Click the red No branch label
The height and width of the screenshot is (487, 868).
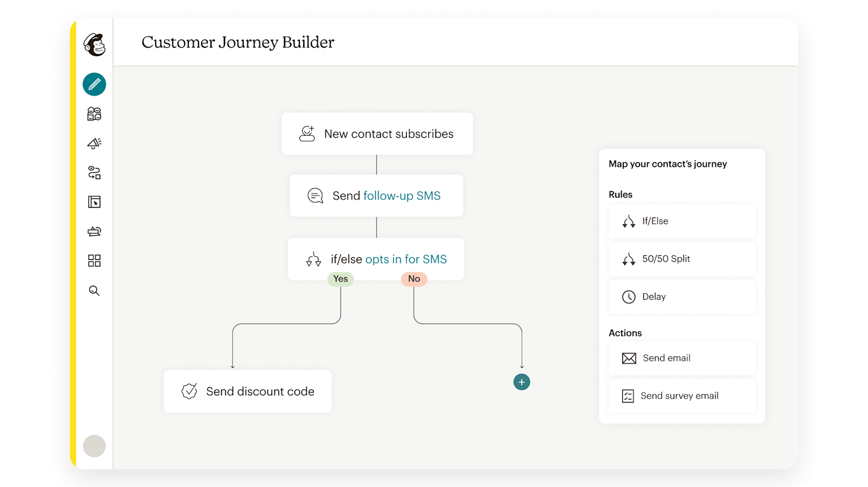point(414,279)
